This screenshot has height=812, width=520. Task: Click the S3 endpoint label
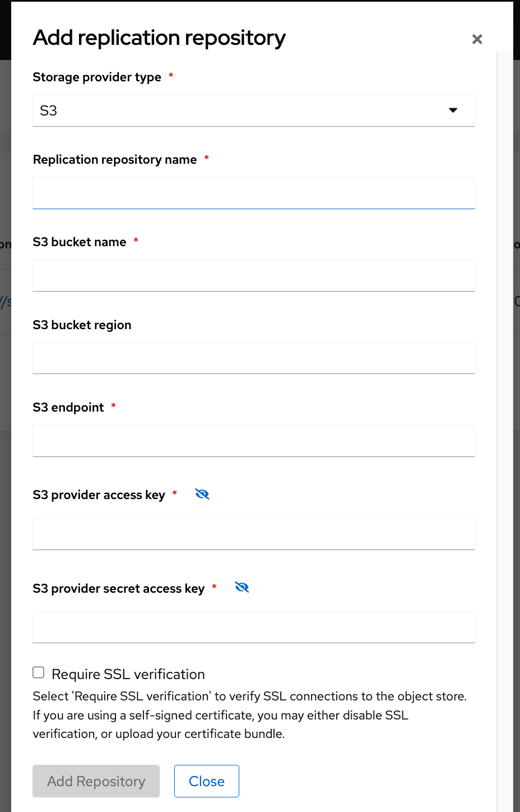tap(68, 408)
